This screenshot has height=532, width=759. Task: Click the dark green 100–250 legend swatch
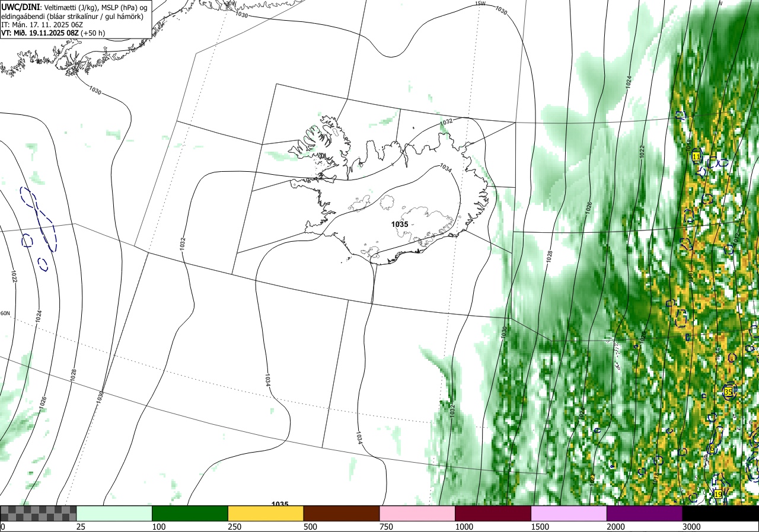(190, 513)
